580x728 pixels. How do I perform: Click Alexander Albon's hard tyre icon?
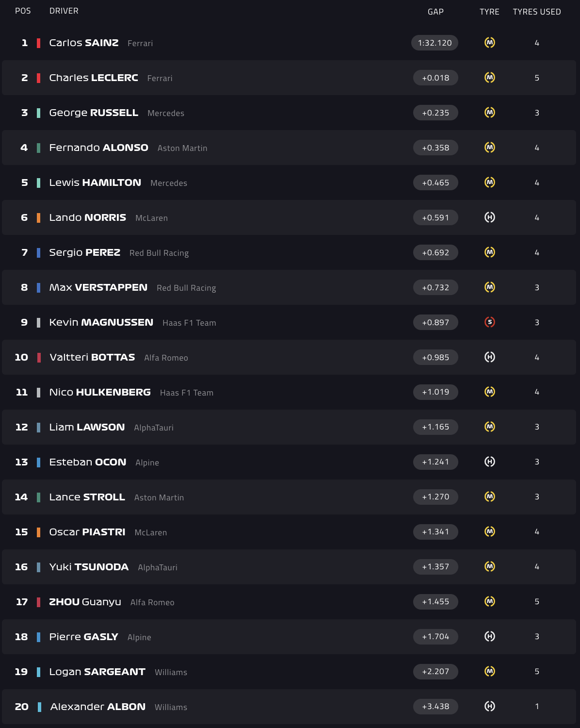click(x=490, y=706)
